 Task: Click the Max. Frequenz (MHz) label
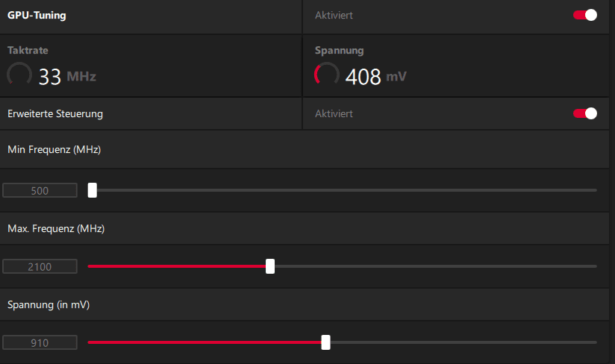pyautogui.click(x=56, y=228)
